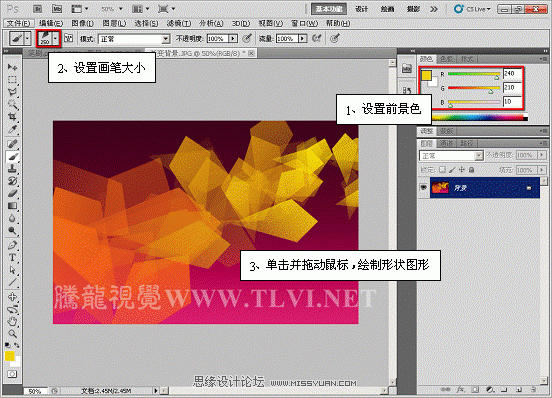Toggle lock position in Layers panel
The image size is (552, 398).
tap(462, 170)
